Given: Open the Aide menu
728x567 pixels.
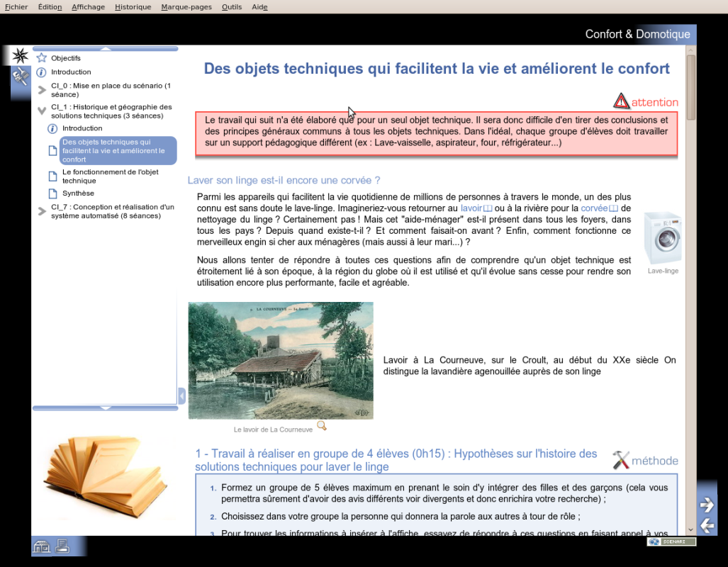Looking at the screenshot, I should coord(259,7).
